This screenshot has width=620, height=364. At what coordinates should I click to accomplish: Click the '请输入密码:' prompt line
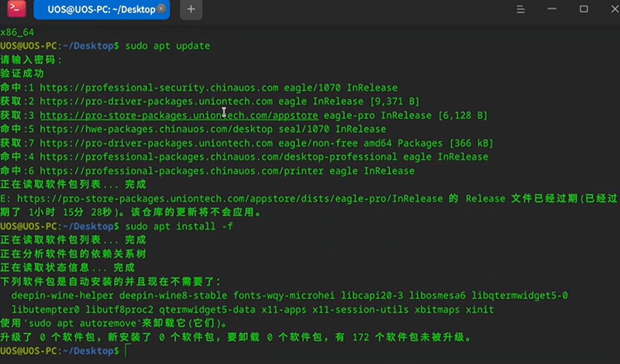click(31, 60)
